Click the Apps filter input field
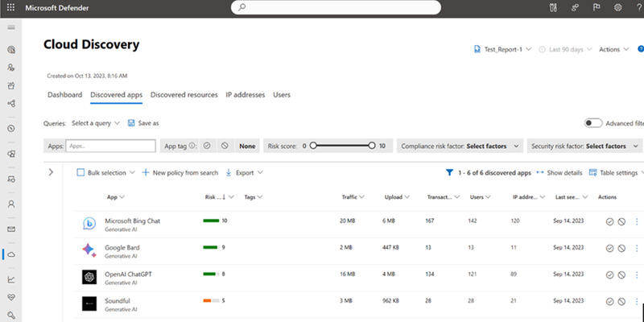Image resolution: width=644 pixels, height=322 pixels. (x=110, y=146)
